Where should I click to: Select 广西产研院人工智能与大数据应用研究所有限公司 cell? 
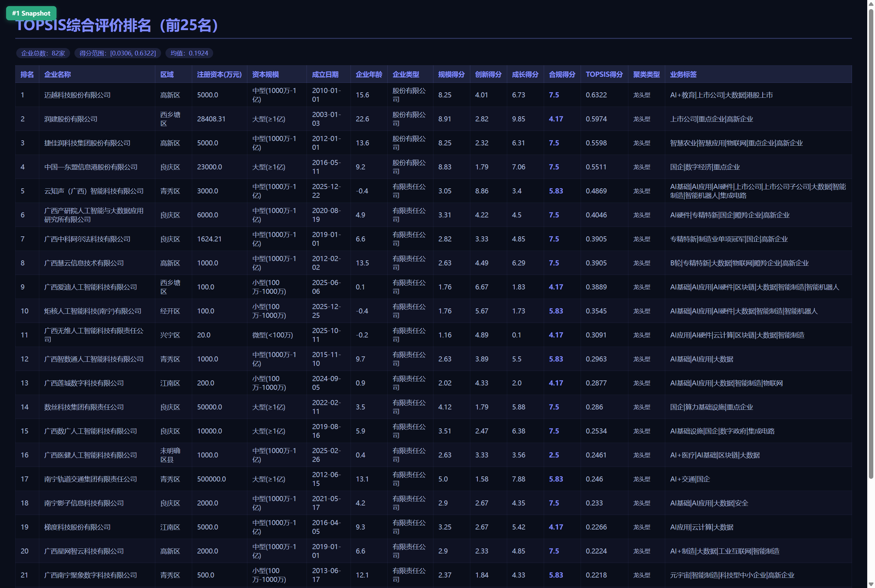pos(97,215)
